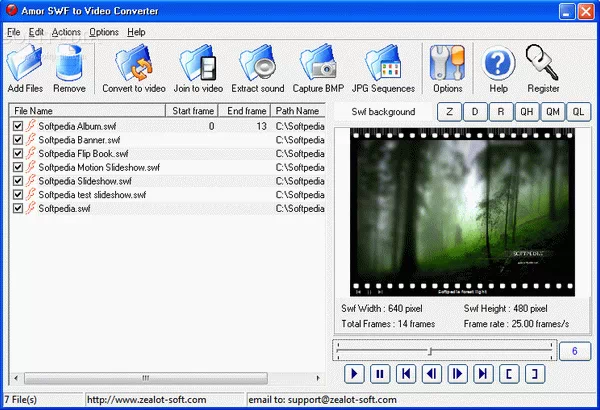Click the Z button

click(x=449, y=112)
